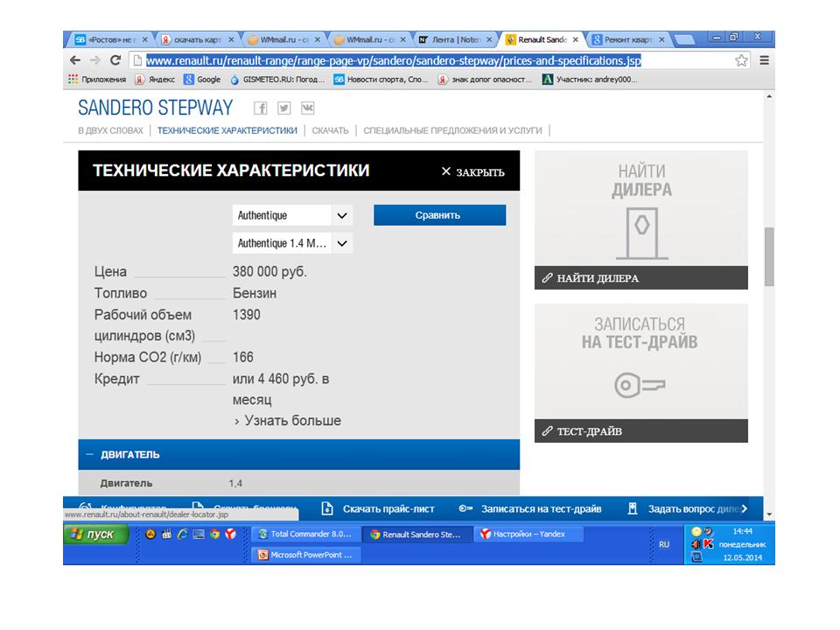This screenshot has width=840, height=630.
Task: Click the Тест-драйв dark bar link
Action: click(x=641, y=430)
